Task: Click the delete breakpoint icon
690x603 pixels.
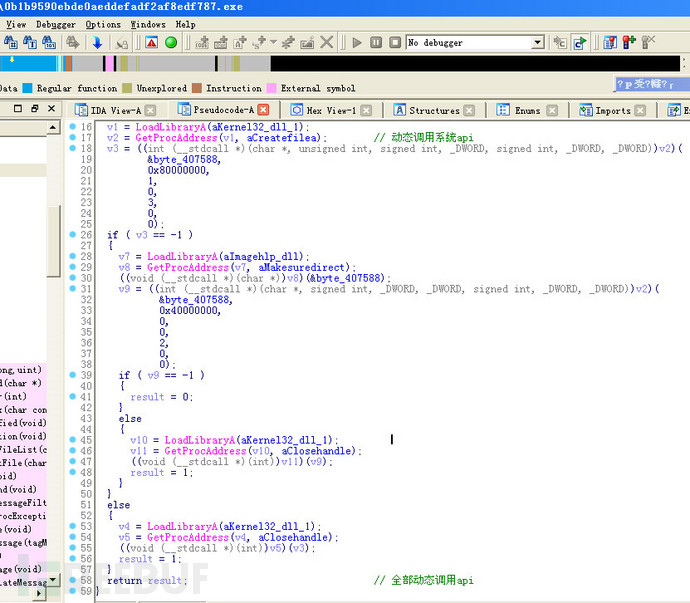Action: click(x=648, y=43)
